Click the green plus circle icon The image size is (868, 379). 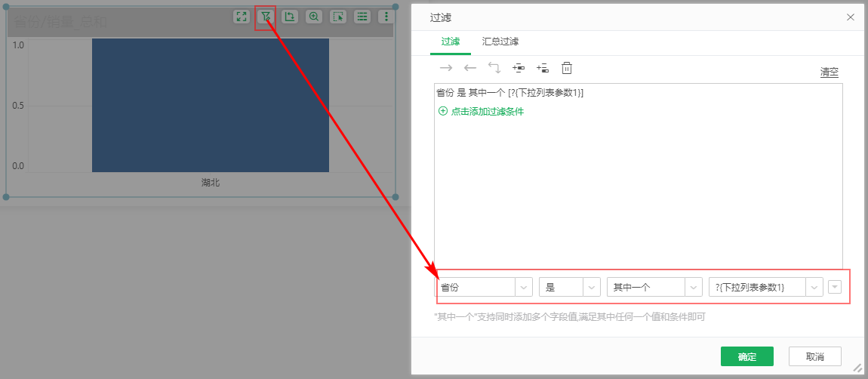click(443, 111)
